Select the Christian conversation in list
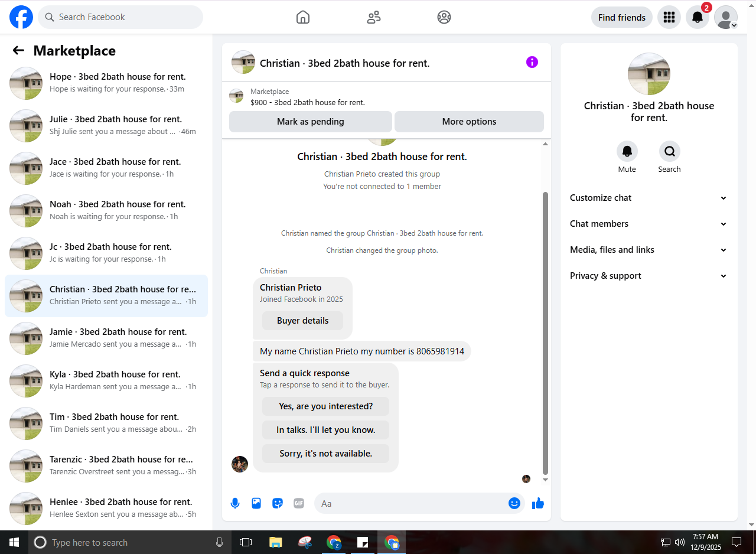Viewport: 756px width, 554px height. coord(106,296)
